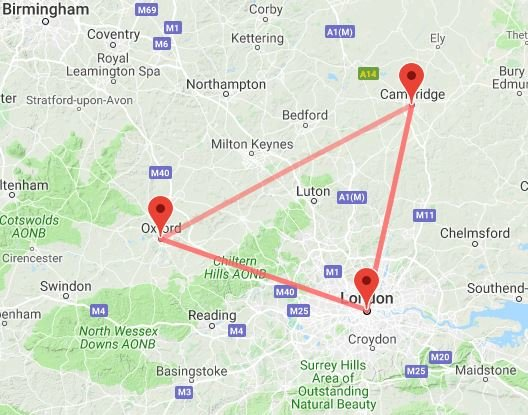Select the Northampton city label
The image size is (528, 415).
pos(226,84)
